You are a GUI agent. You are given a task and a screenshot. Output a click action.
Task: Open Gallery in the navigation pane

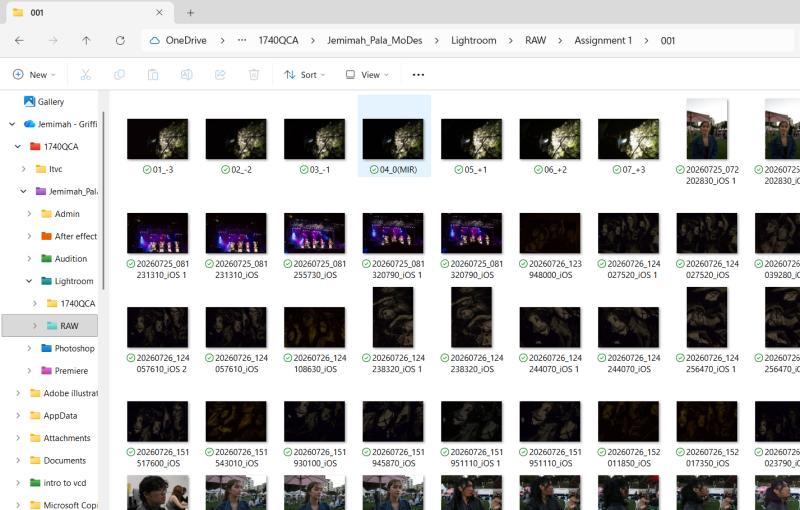click(x=51, y=101)
